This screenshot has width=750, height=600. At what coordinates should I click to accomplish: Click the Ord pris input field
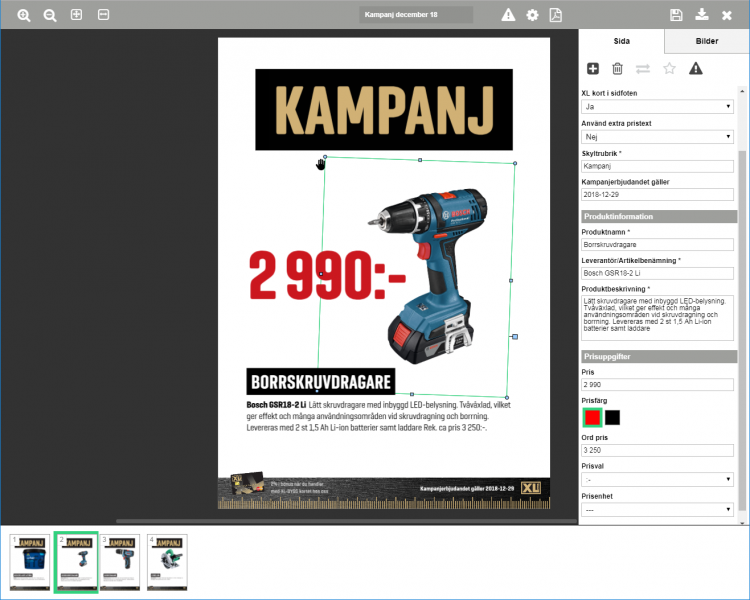point(657,450)
